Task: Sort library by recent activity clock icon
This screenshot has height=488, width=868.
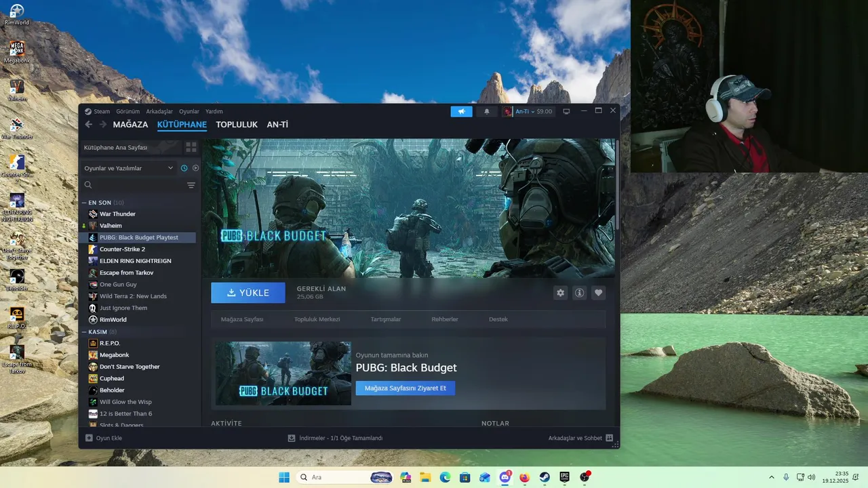Action: 184,168
